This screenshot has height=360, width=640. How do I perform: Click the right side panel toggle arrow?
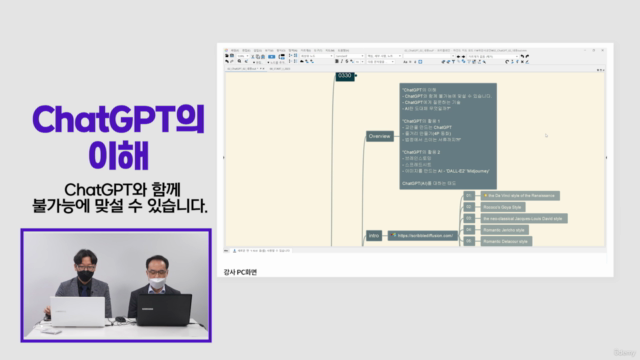[606, 158]
